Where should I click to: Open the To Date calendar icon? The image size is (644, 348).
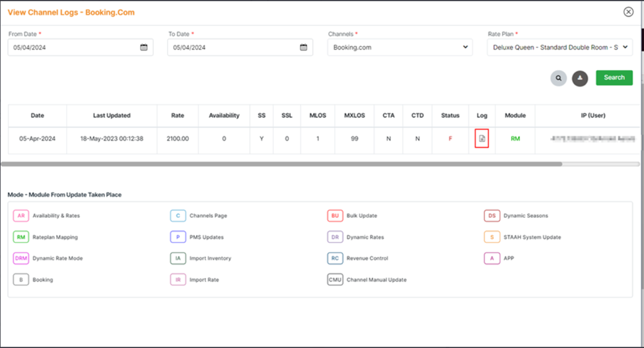click(303, 48)
